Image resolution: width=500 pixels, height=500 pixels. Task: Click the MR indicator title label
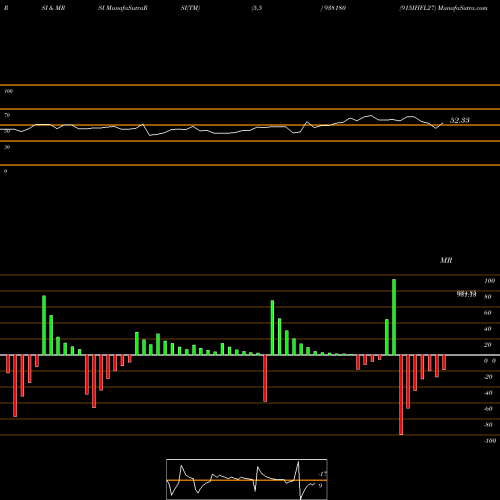(446, 260)
